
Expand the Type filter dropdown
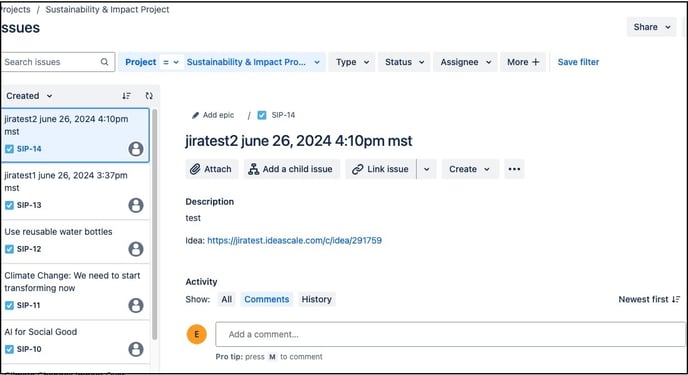click(x=352, y=62)
